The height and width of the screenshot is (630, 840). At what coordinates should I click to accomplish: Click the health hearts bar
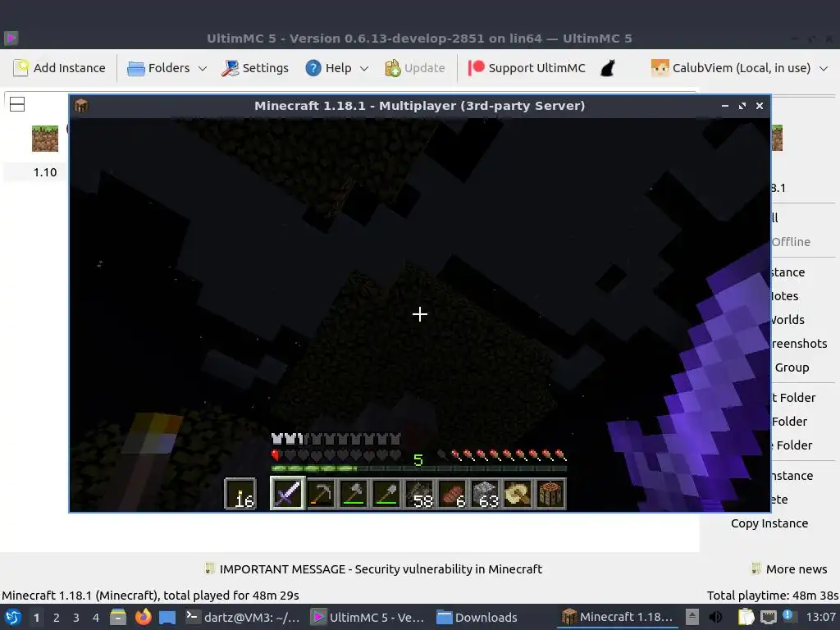336,455
